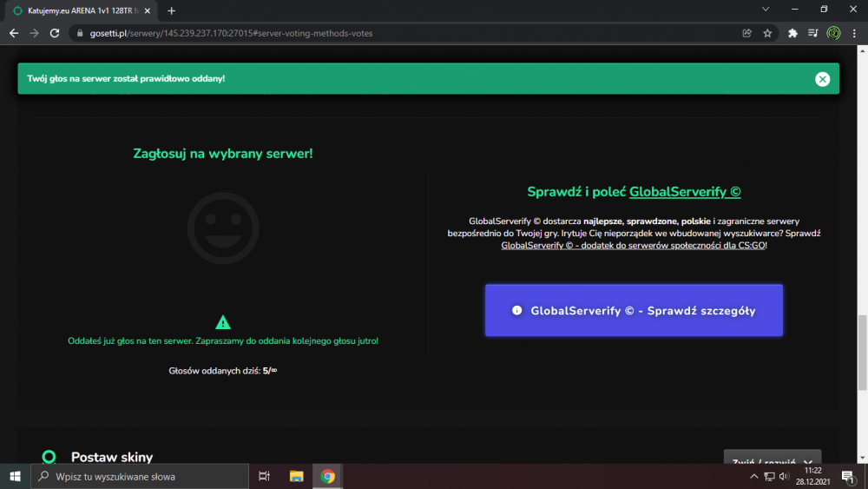Screen dimensions: 868x489
Task: Click the 'Głosów oddanych dziś: 5/∞' text
Action: tap(222, 371)
